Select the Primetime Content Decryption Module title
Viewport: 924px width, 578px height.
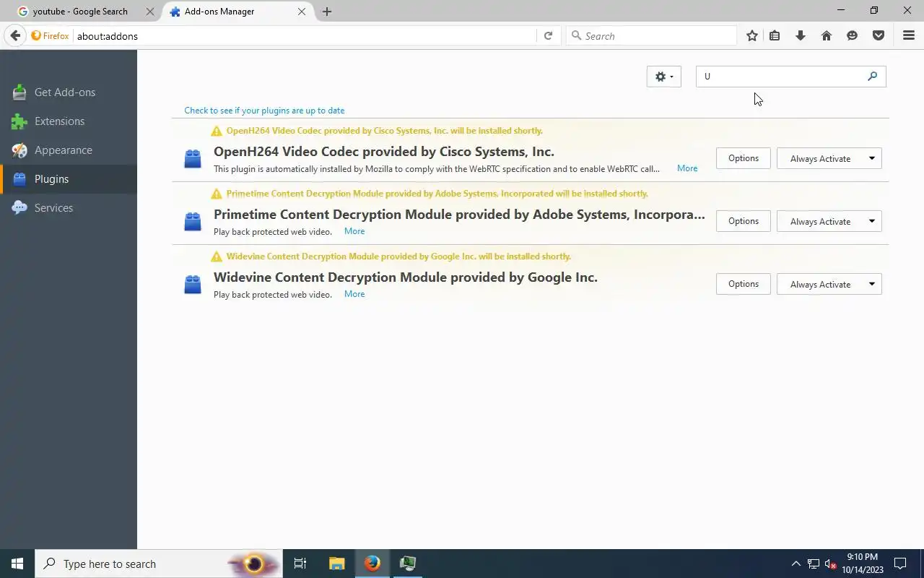(x=459, y=215)
